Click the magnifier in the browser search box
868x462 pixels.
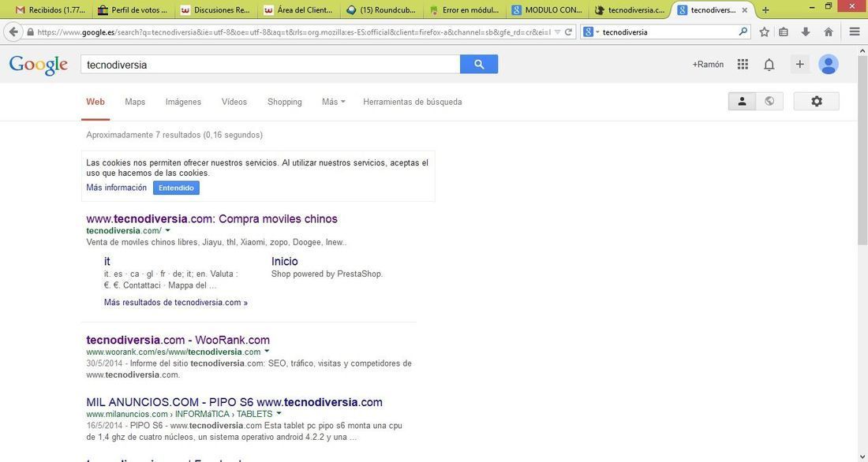[x=743, y=32]
